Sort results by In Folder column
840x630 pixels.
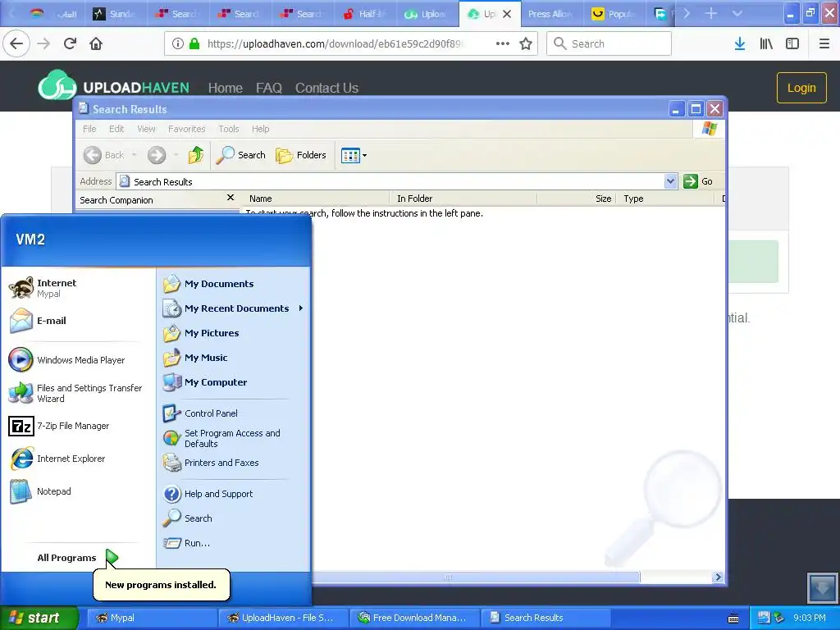(x=463, y=199)
